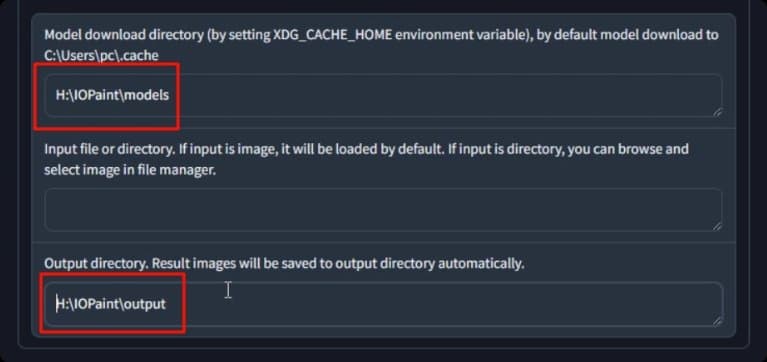The image size is (767, 362).
Task: Place cursor after the word "output" in path
Action: (167, 304)
